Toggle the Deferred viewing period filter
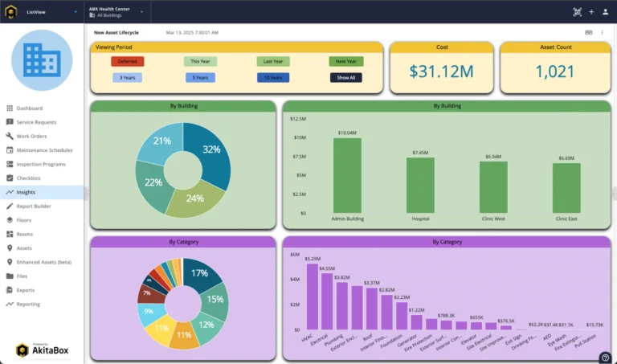This screenshot has height=364, width=617. click(x=127, y=61)
